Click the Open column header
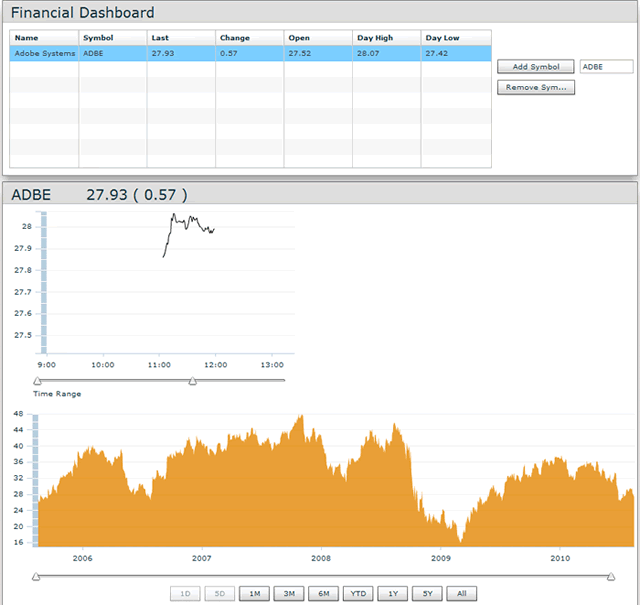Image resolution: width=640 pixels, height=605 pixels. (x=317, y=38)
